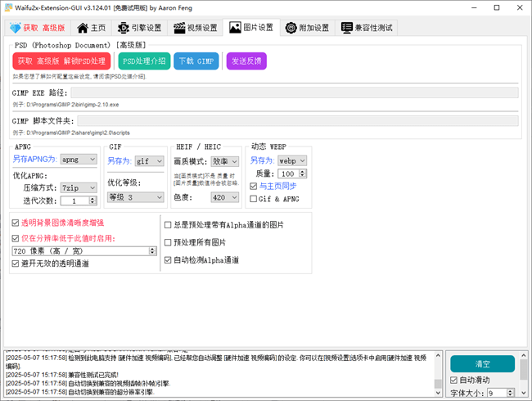The width and height of the screenshot is (532, 401).
Task: Open the 附加设置 additional settings tab
Action: click(x=307, y=28)
